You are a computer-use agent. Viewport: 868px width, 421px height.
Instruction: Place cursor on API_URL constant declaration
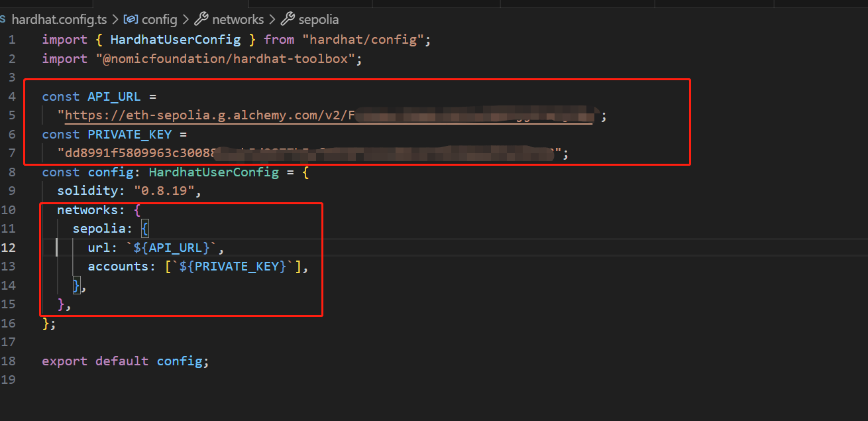(111, 97)
